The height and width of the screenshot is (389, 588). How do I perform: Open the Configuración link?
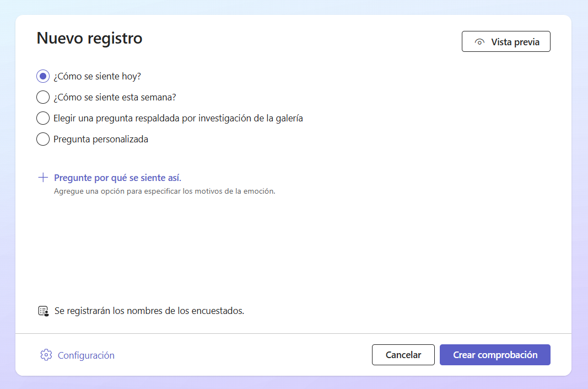(x=86, y=355)
